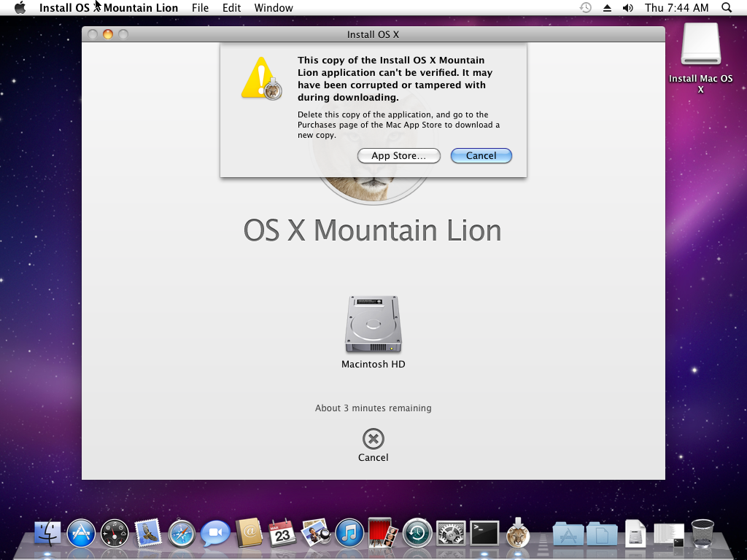Click the About 3 minutes remaining text
Screen dimensions: 747x560
[x=373, y=408]
